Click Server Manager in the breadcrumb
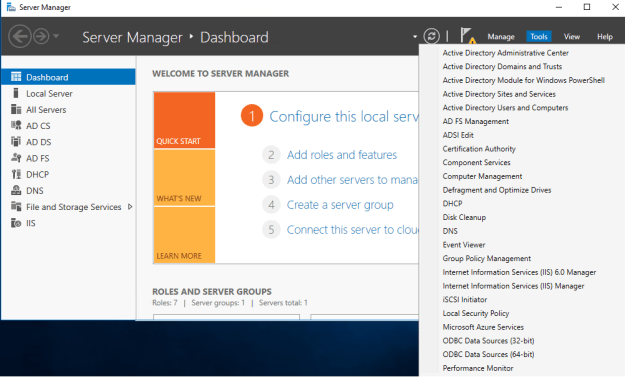Viewport: 625px width, 377px height. (132, 37)
